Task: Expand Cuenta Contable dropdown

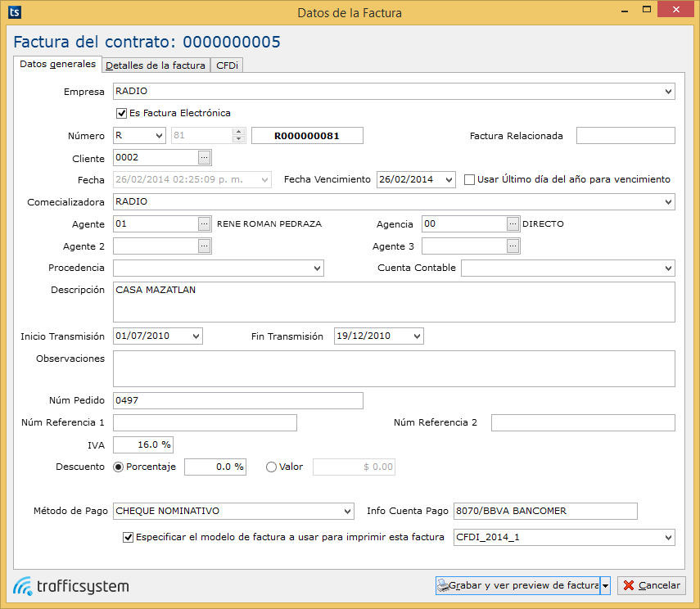Action: (x=668, y=268)
